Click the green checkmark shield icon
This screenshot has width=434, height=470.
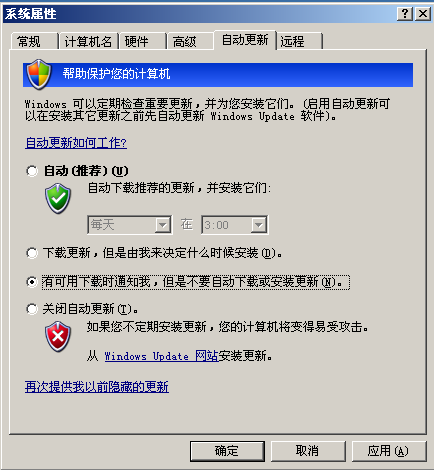click(x=58, y=199)
